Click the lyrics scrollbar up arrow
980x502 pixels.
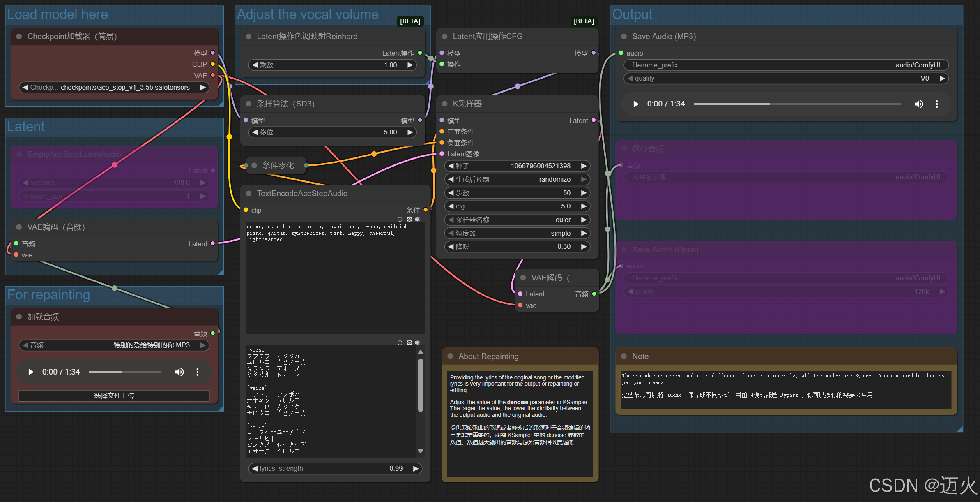(x=421, y=352)
